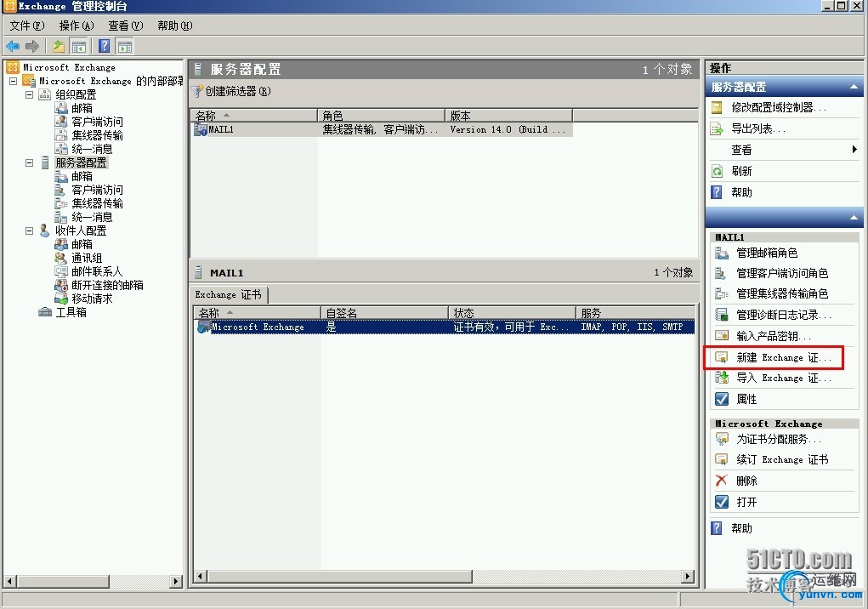
Task: Open the 查看 submenu arrow
Action: (x=854, y=150)
